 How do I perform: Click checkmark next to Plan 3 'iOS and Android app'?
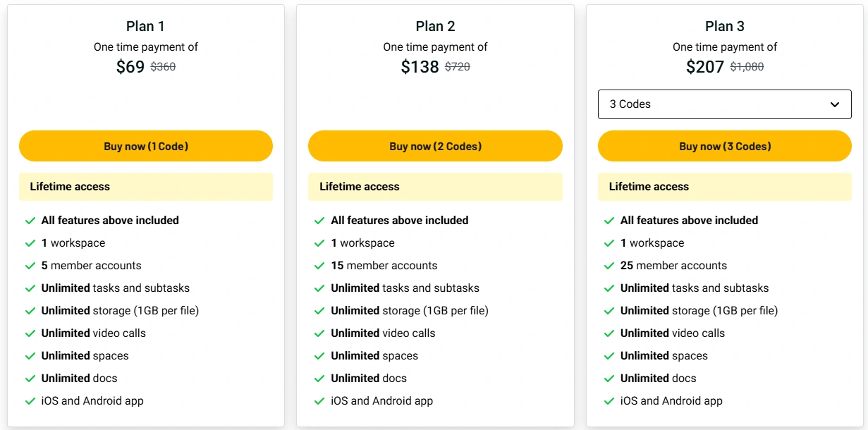point(609,401)
